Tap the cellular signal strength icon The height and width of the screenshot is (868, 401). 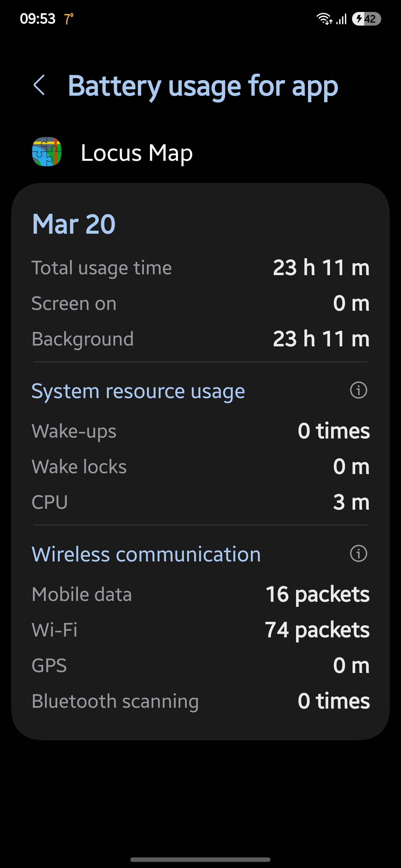coord(341,19)
